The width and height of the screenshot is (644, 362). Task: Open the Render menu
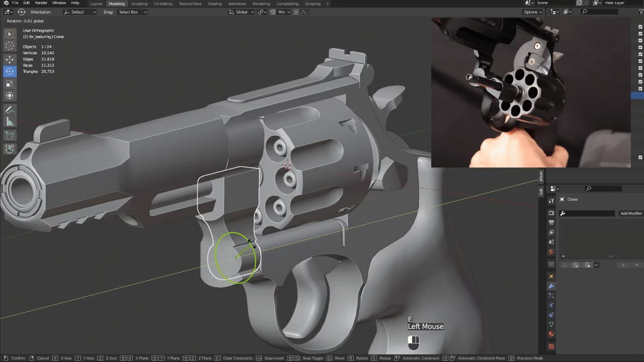point(41,3)
